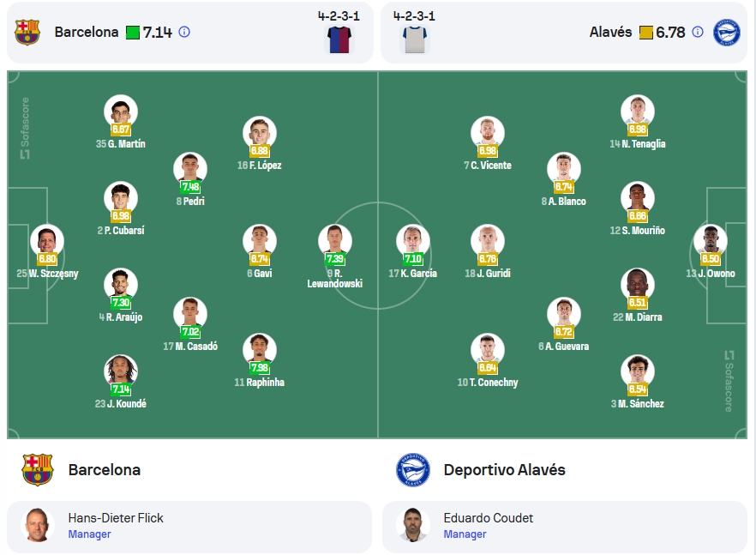This screenshot has height=555, width=756.
Task: Click Eduardo Coudet manager card
Action: pos(565,527)
